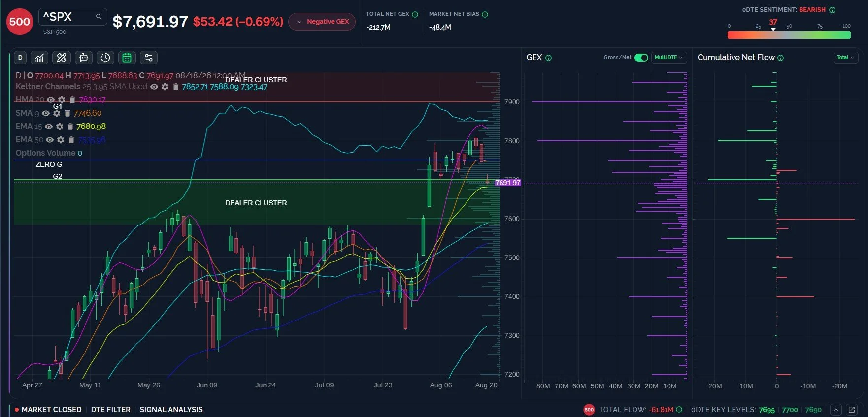The width and height of the screenshot is (868, 417).
Task: Click the Total Flow info icon
Action: point(679,409)
